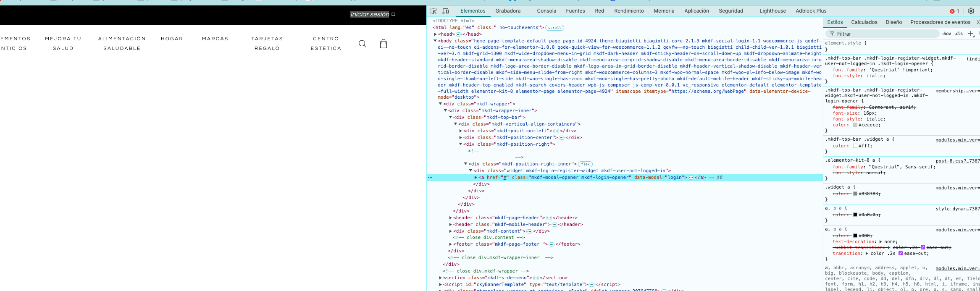Open the Diseño tab in styles pane
980x291 pixels.
click(x=894, y=22)
